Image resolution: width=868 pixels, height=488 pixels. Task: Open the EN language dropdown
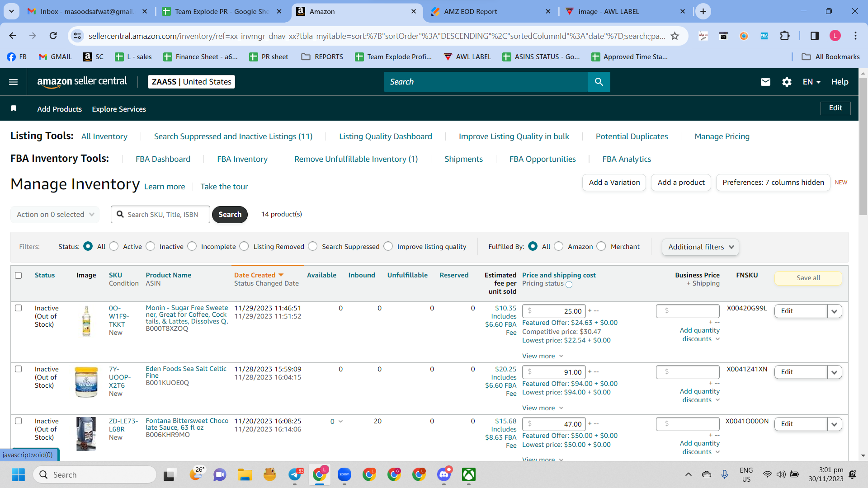[811, 82]
